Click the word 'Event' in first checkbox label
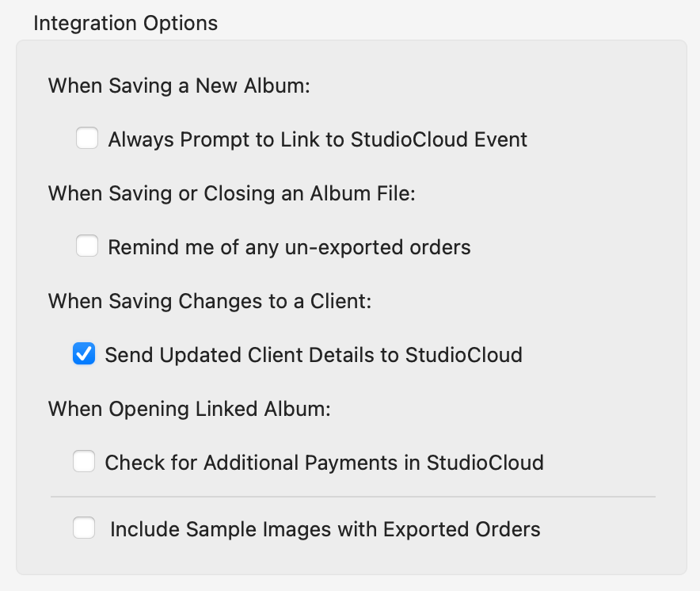The width and height of the screenshot is (700, 591). (500, 140)
